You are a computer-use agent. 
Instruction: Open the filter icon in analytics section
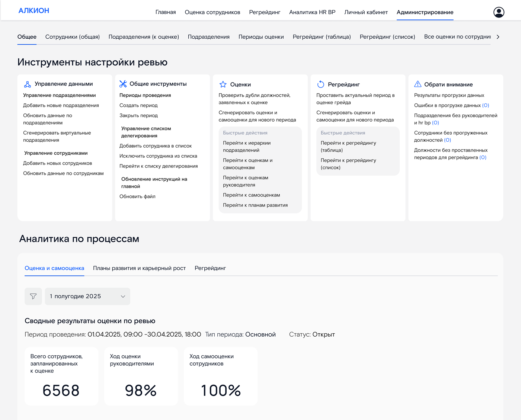[x=33, y=296]
